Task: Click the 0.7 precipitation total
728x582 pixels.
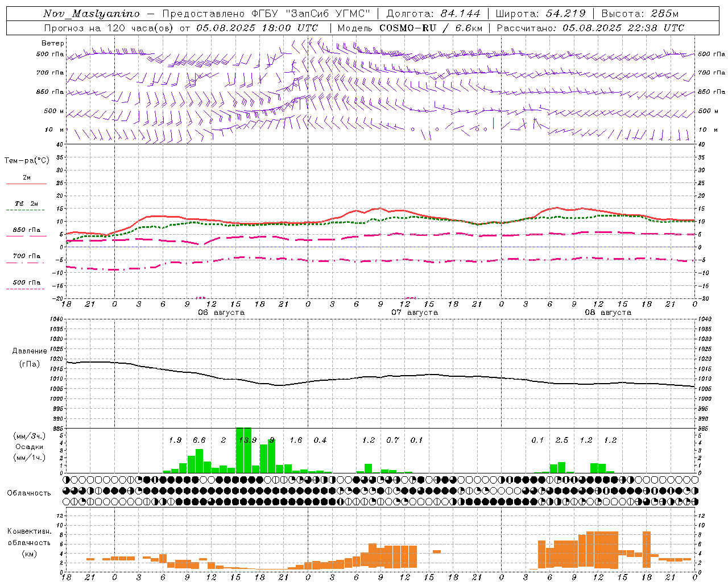Action: pyautogui.click(x=392, y=440)
